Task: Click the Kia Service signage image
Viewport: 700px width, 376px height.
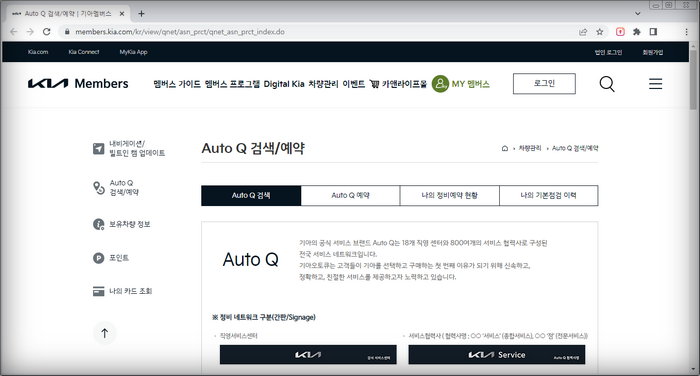Action: coord(496,355)
